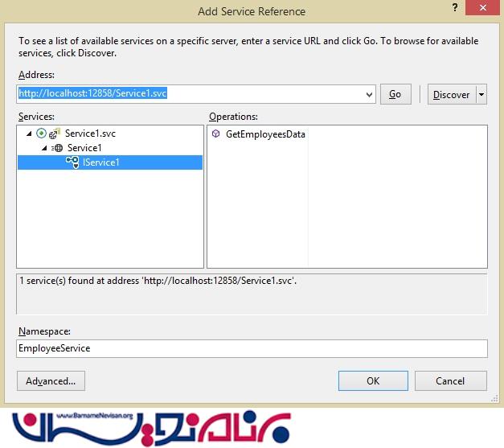The height and width of the screenshot is (448, 504).
Task: Click the Service1 globe icon
Action: point(57,148)
